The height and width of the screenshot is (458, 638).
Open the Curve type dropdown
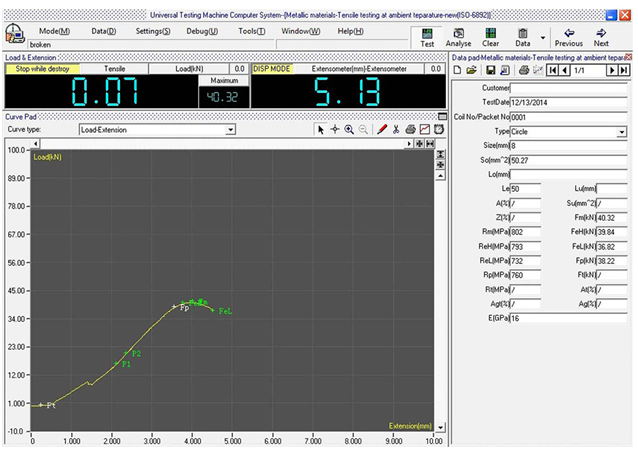[230, 130]
